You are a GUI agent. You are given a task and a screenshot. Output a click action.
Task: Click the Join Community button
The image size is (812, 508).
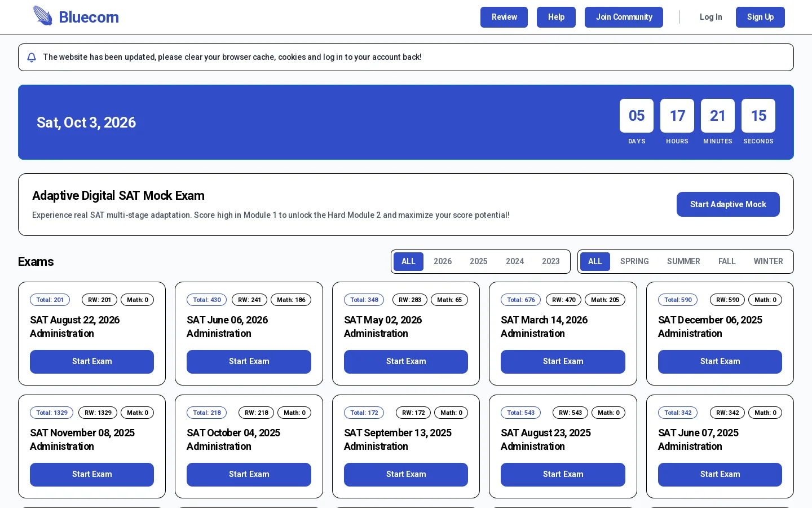(x=624, y=17)
